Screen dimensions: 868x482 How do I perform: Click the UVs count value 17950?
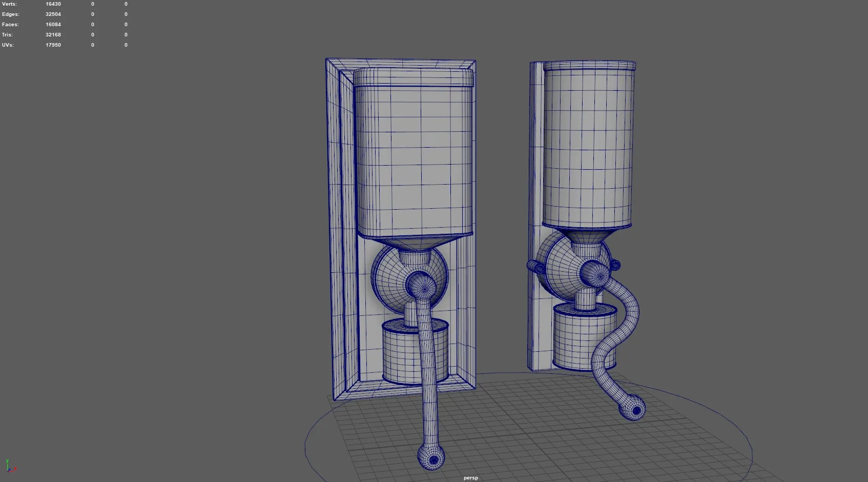pyautogui.click(x=53, y=45)
